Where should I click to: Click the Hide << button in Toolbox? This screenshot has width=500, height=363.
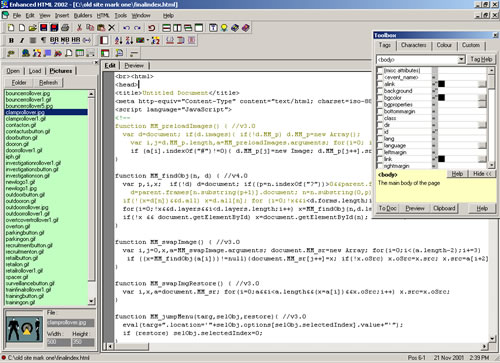coord(482,174)
